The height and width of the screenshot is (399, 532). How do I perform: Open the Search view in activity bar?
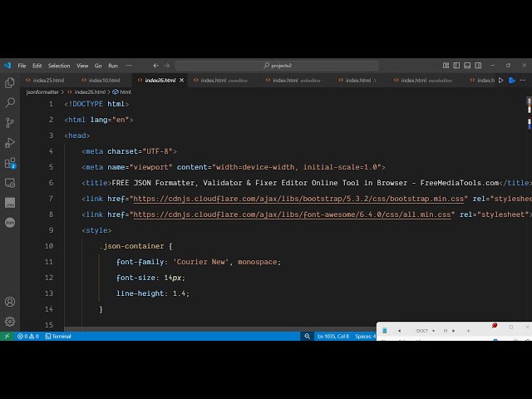pos(10,102)
